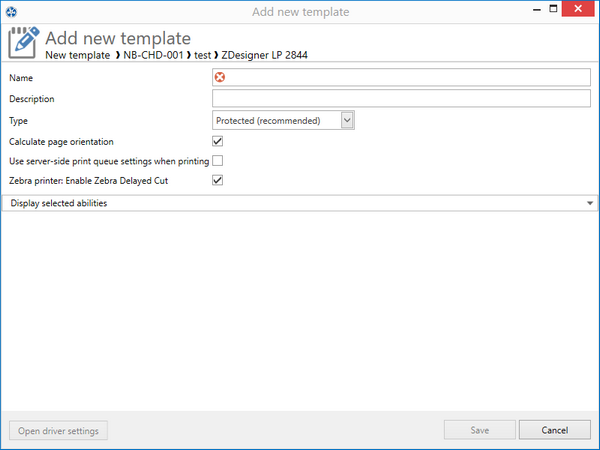
Task: Select ZDesigner LP 2844 breadcrumb item
Action: click(x=264, y=55)
